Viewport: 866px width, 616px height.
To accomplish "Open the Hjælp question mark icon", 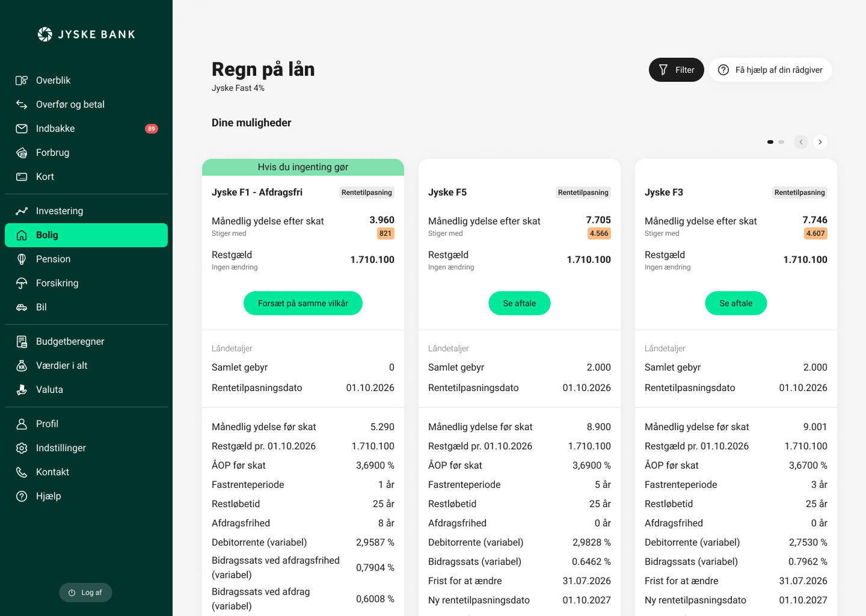I will click(x=22, y=496).
